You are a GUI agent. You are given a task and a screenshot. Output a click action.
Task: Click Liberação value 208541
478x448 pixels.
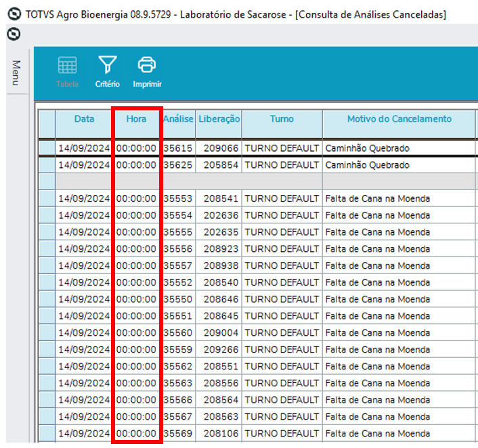[221, 199]
